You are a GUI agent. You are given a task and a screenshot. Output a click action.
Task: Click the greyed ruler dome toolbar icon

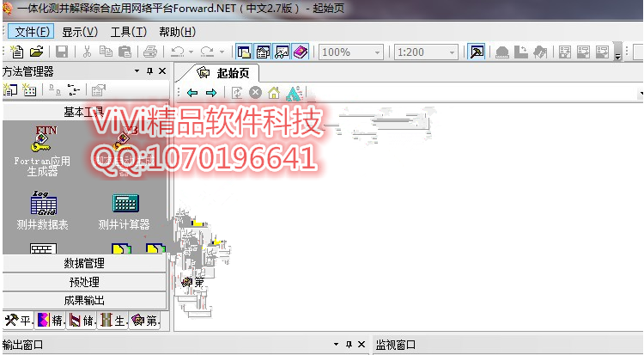pos(502,52)
